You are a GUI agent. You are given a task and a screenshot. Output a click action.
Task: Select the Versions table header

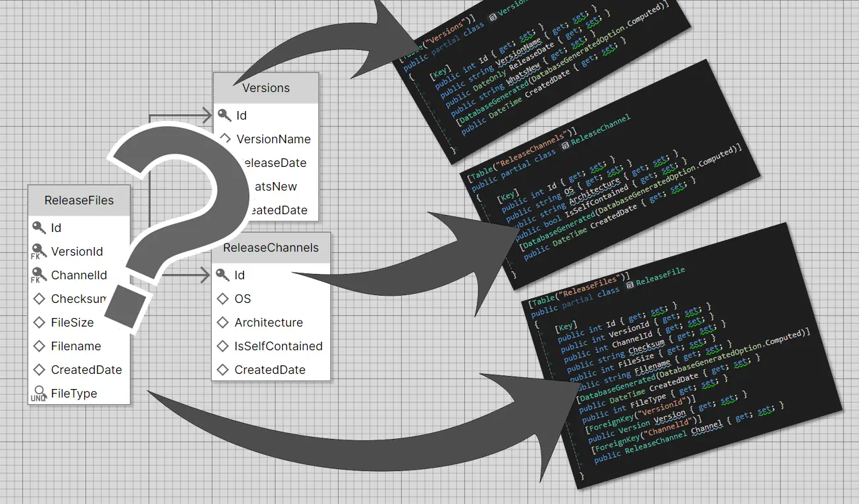266,88
